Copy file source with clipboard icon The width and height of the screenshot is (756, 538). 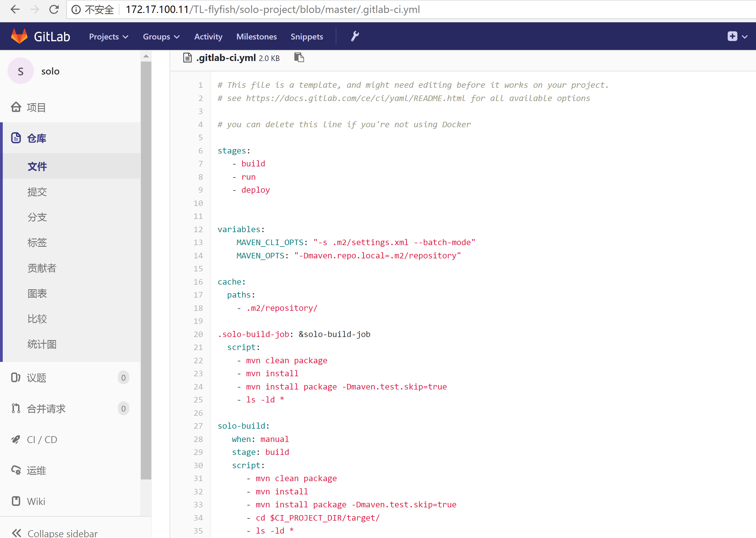click(299, 58)
